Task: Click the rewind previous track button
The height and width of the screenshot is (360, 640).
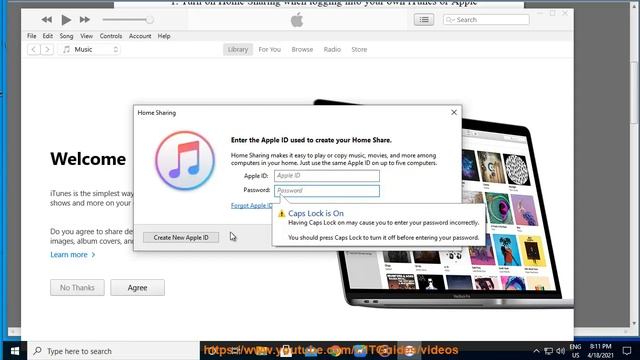Action: pos(47,20)
